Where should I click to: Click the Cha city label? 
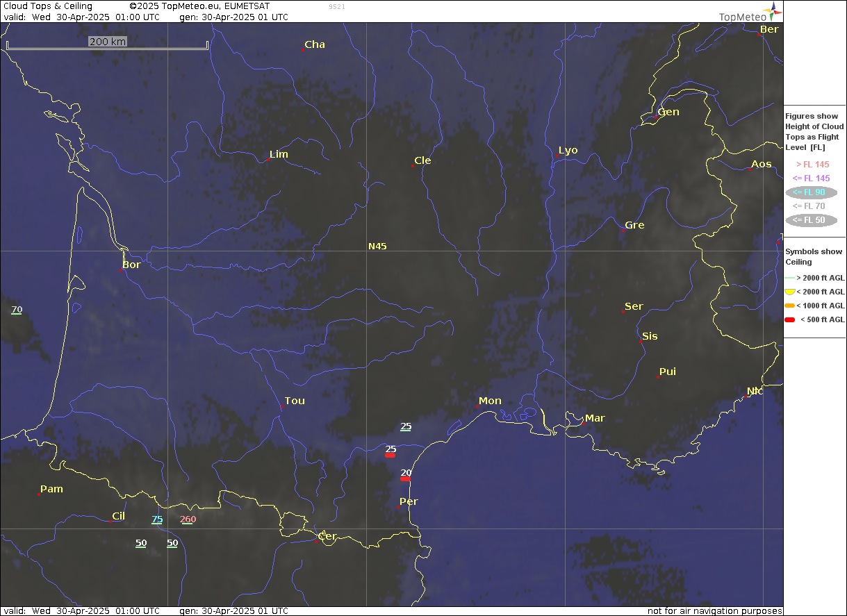315,44
